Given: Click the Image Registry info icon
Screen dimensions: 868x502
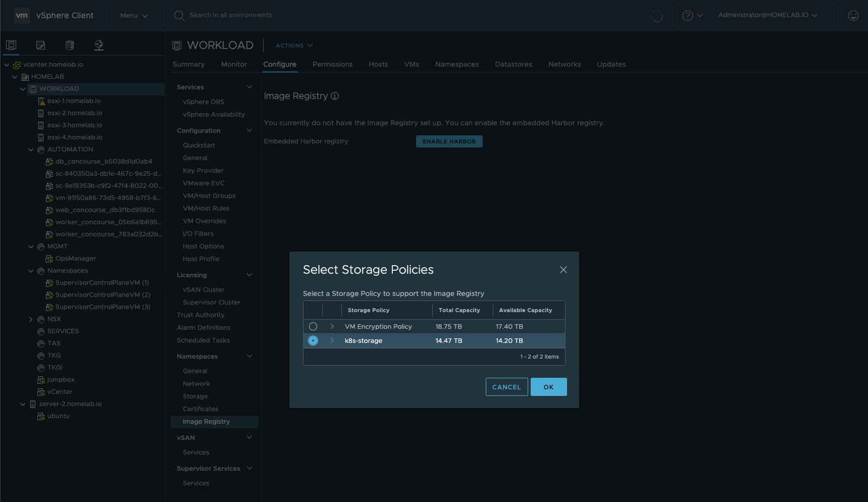Looking at the screenshot, I should 335,96.
